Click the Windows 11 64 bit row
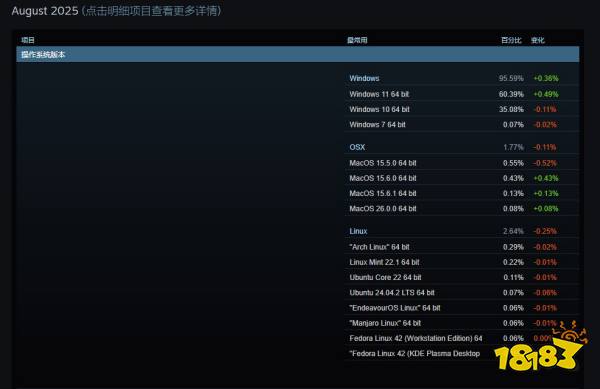Image resolution: width=600 pixels, height=389 pixels. coord(462,94)
